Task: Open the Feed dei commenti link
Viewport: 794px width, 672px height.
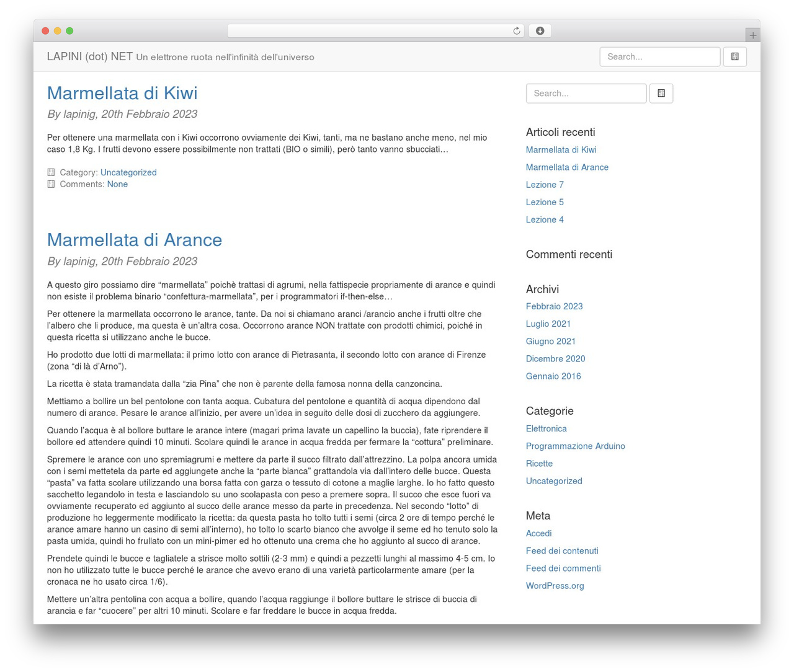Action: pyautogui.click(x=563, y=568)
